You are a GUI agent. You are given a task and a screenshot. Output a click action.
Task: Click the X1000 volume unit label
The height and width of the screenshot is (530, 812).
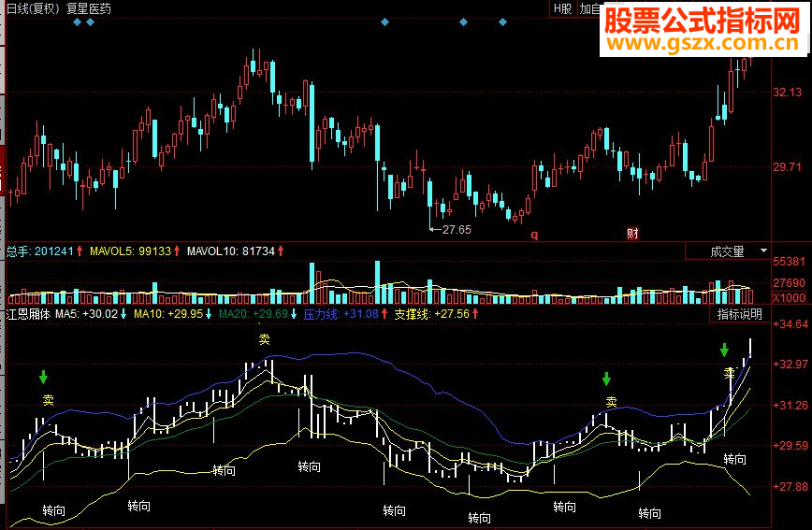click(x=790, y=298)
